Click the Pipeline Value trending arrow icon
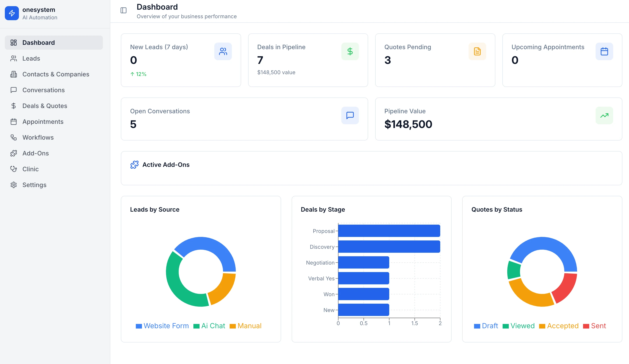The image size is (629, 364). click(x=604, y=115)
